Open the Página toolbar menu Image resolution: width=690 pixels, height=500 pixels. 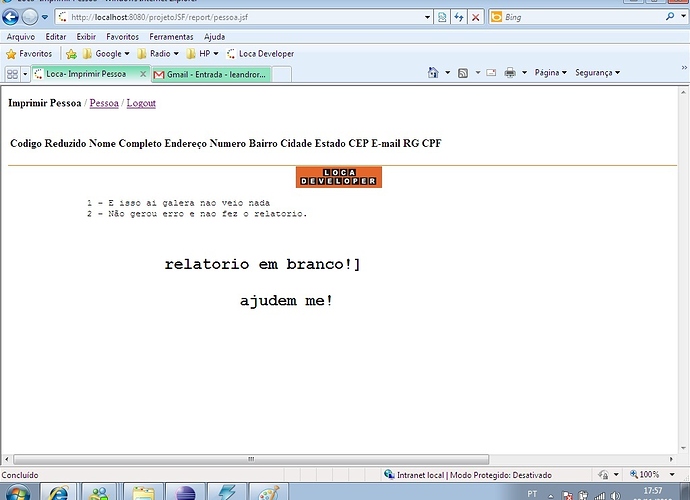coord(551,73)
